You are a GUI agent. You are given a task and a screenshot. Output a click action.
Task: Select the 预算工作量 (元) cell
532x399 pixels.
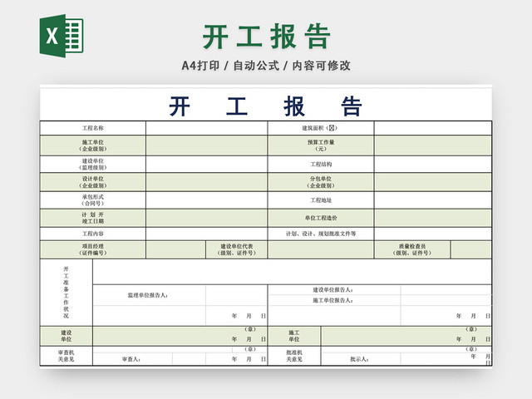click(321, 145)
